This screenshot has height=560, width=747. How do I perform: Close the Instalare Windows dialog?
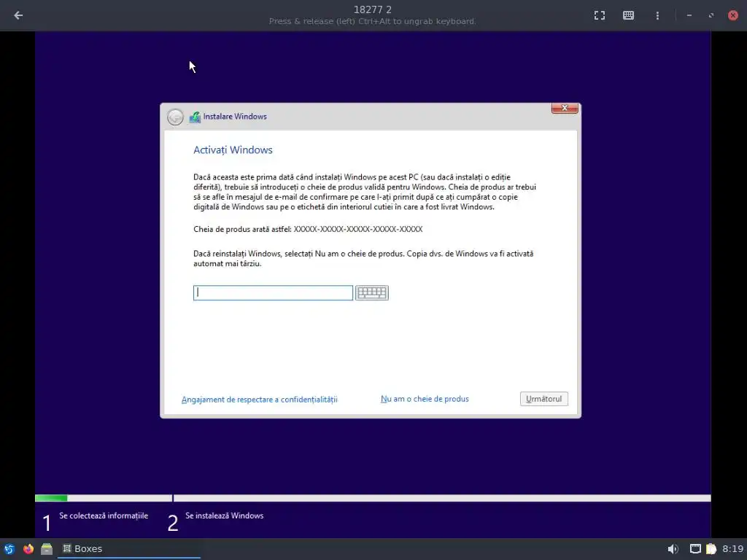565,108
